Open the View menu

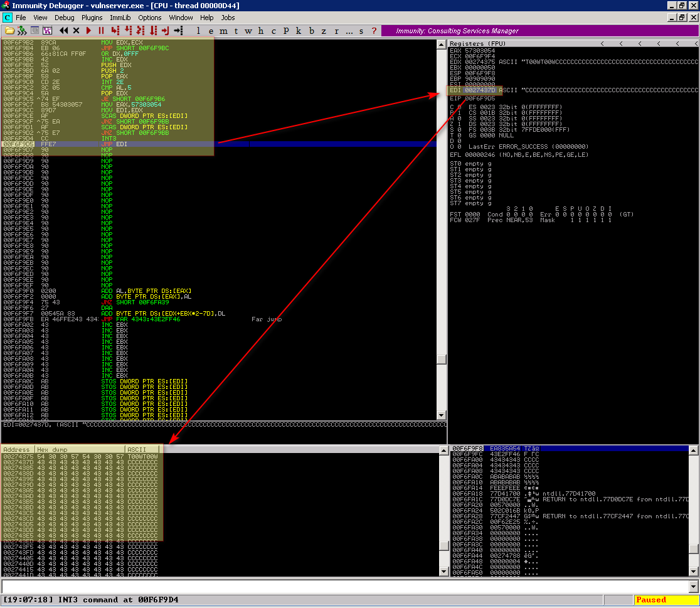(40, 18)
